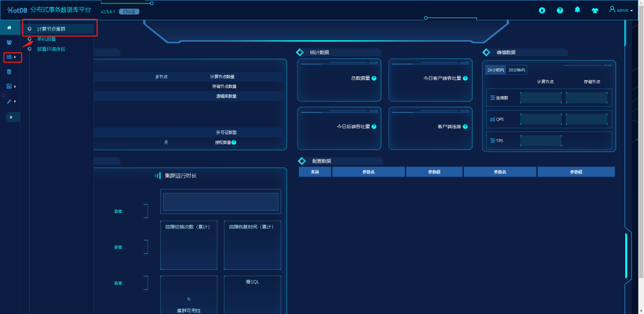Screen dimensions: 644x314
Task: Go to the home dashboard icon
Action: tap(9, 27)
